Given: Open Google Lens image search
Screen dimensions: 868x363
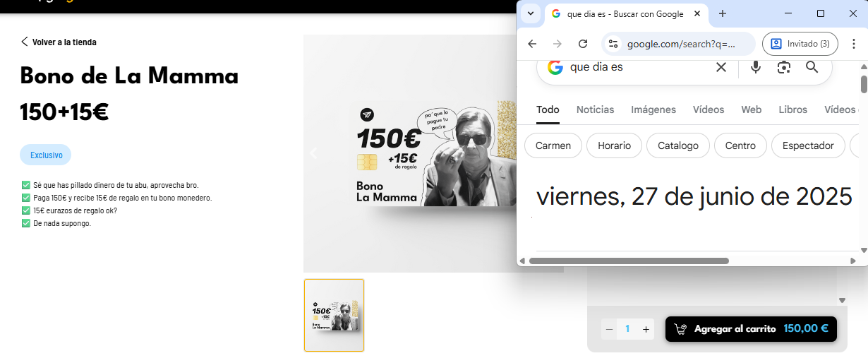Looking at the screenshot, I should click(x=783, y=67).
